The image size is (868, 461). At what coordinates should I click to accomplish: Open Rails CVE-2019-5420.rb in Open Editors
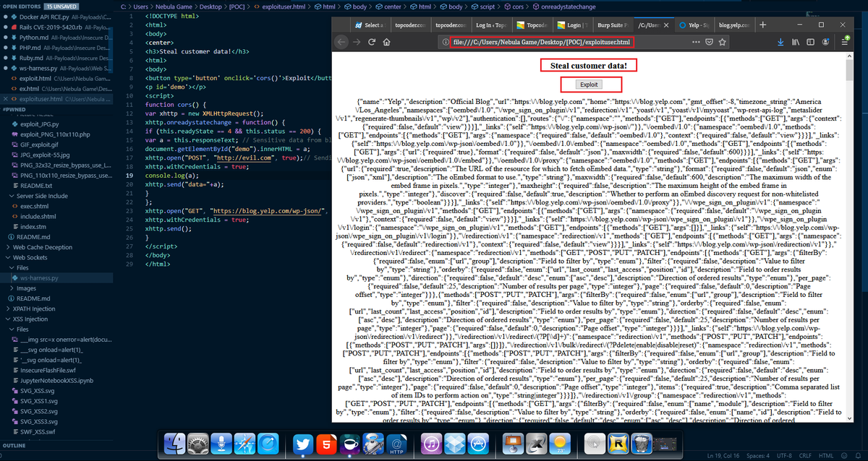pyautogui.click(x=58, y=26)
